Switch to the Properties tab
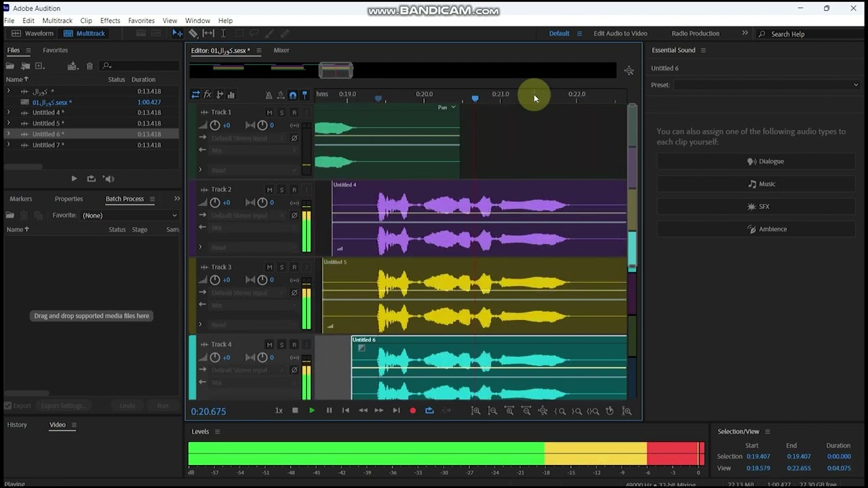This screenshot has width=868, height=488. pyautogui.click(x=68, y=199)
